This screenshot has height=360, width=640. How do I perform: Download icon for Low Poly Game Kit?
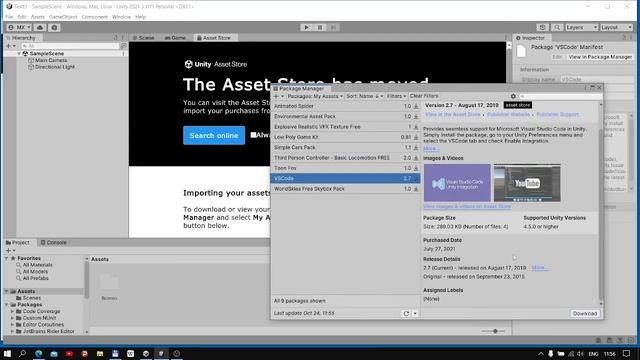(x=416, y=137)
